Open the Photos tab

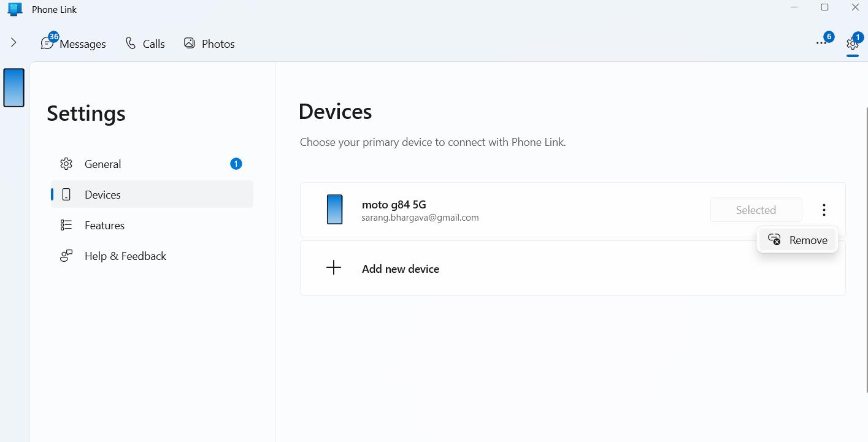point(209,44)
